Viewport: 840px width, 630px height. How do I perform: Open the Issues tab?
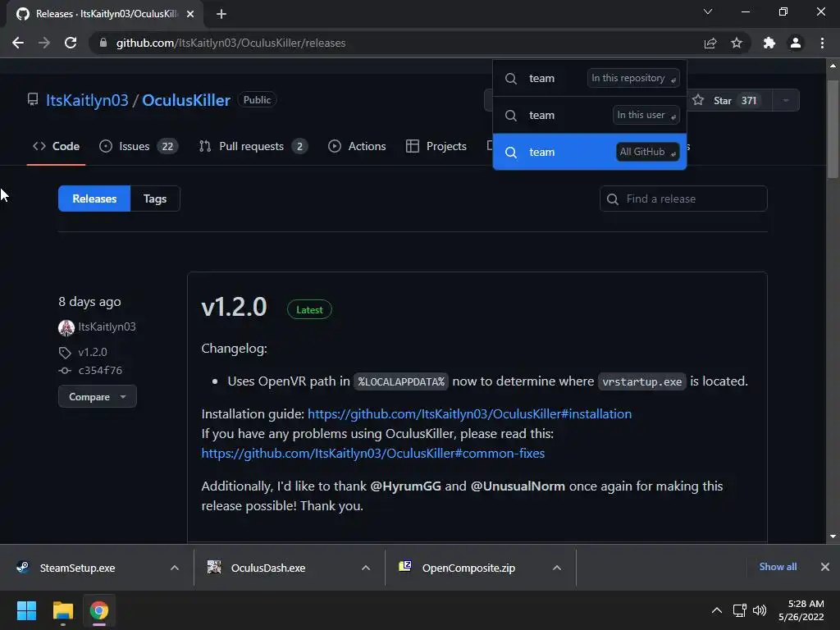[138, 146]
